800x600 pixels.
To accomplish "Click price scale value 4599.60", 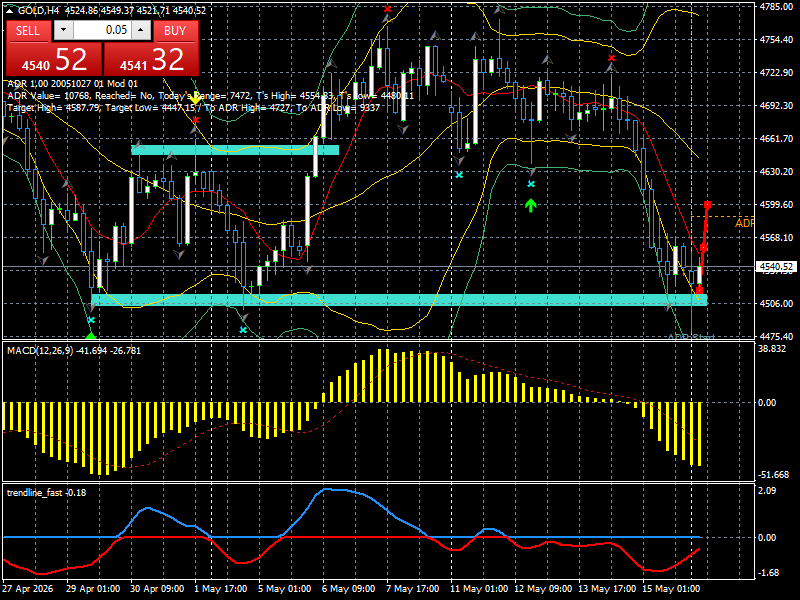I will (776, 205).
